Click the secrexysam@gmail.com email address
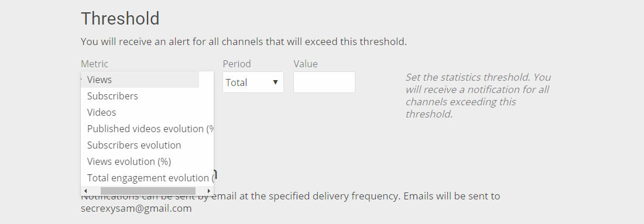Screen dimensions: 644x224 click(x=136, y=208)
